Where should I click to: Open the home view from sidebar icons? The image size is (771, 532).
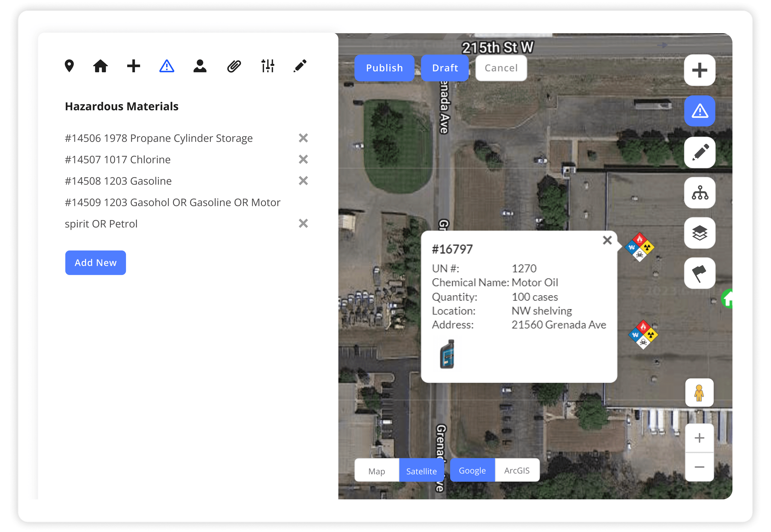pyautogui.click(x=100, y=66)
